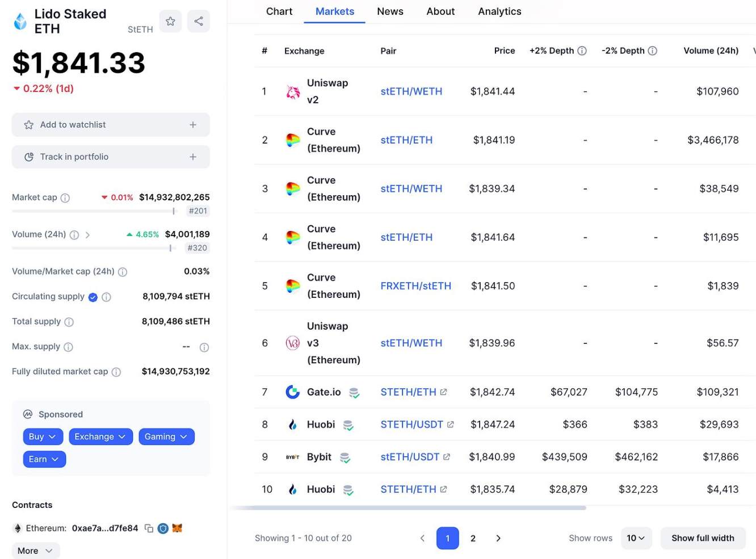Sort table by Volume (24h) header
Screen dimensions: 756x559
pos(711,51)
